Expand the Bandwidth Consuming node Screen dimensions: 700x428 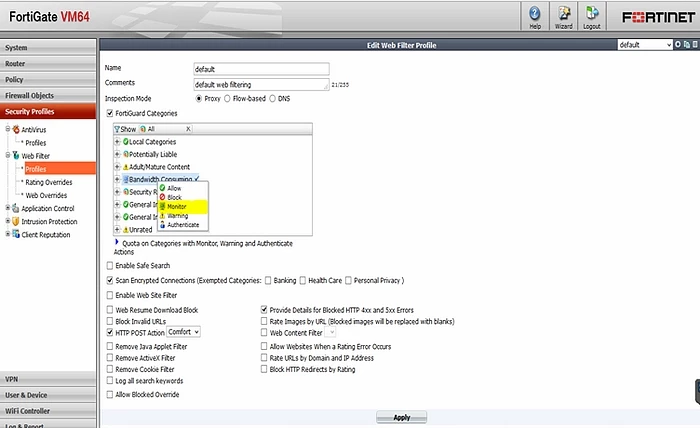tap(117, 179)
